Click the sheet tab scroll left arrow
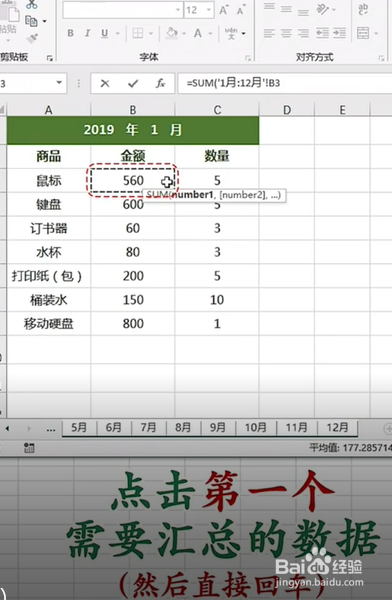 coord(7,429)
